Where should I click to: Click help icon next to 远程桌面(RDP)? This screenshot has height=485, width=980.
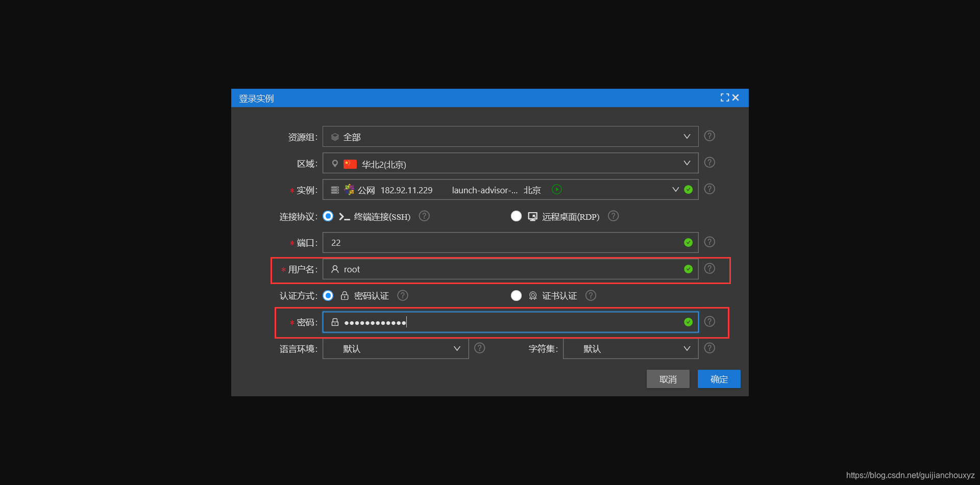point(614,216)
